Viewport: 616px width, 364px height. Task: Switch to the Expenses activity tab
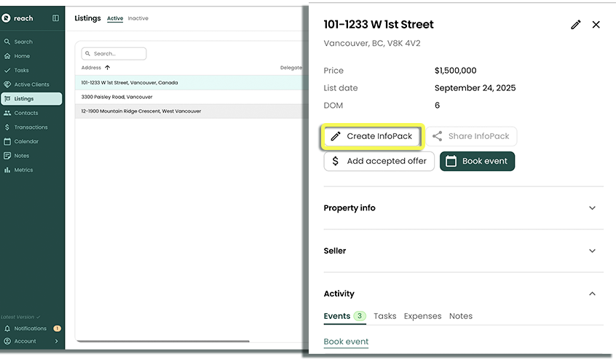[422, 316]
